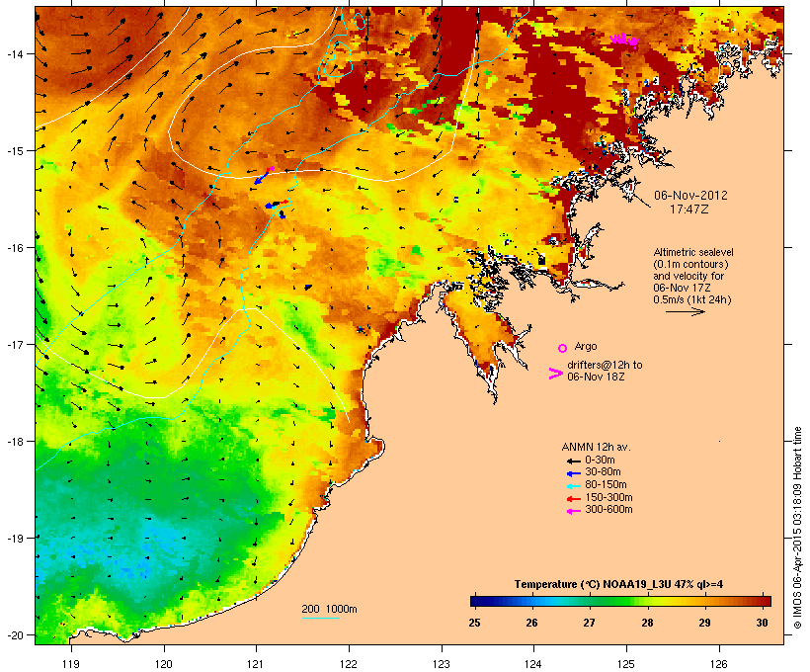Click the cyan 80-150m legend arrow
The image size is (810, 672).
point(573,486)
